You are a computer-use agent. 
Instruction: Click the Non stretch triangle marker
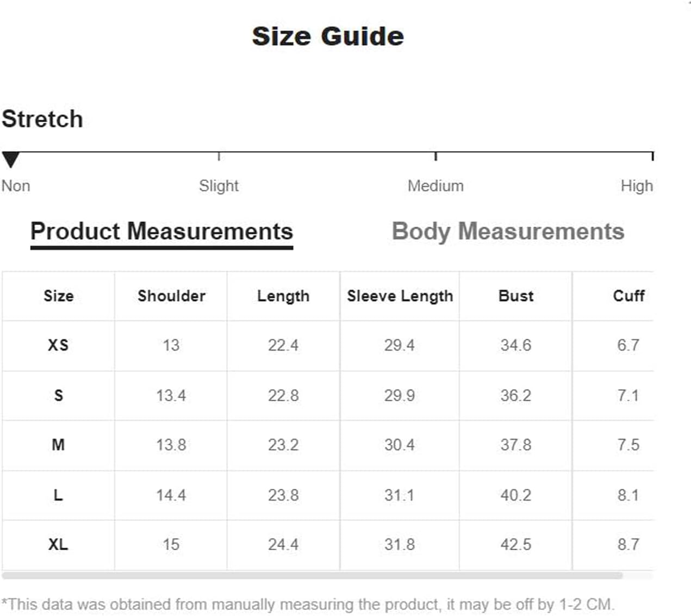pyautogui.click(x=11, y=160)
